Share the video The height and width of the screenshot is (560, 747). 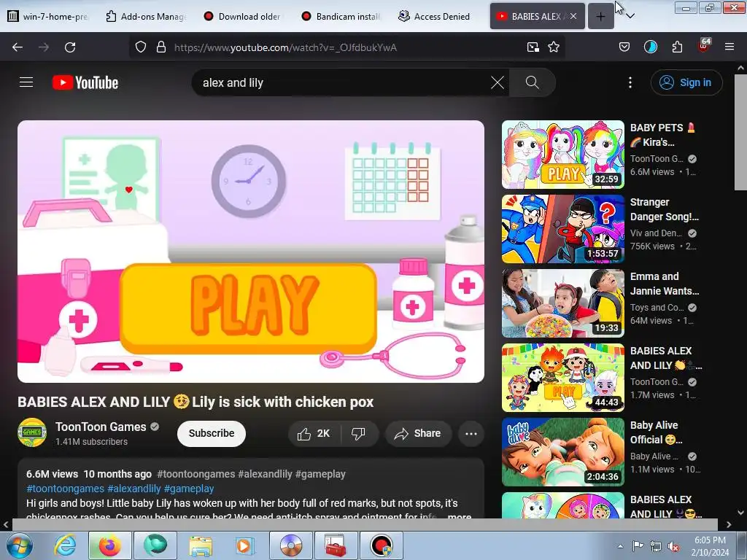[x=418, y=433]
